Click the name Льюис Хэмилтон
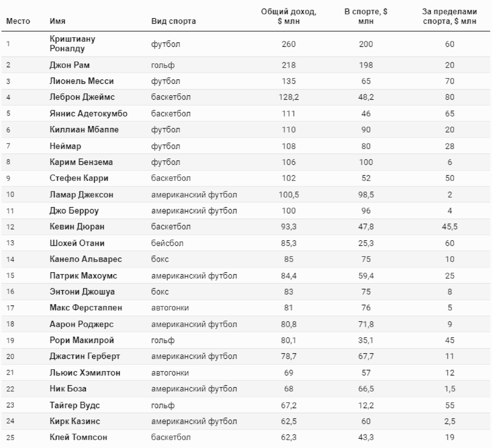The image size is (492, 448). tap(85, 373)
